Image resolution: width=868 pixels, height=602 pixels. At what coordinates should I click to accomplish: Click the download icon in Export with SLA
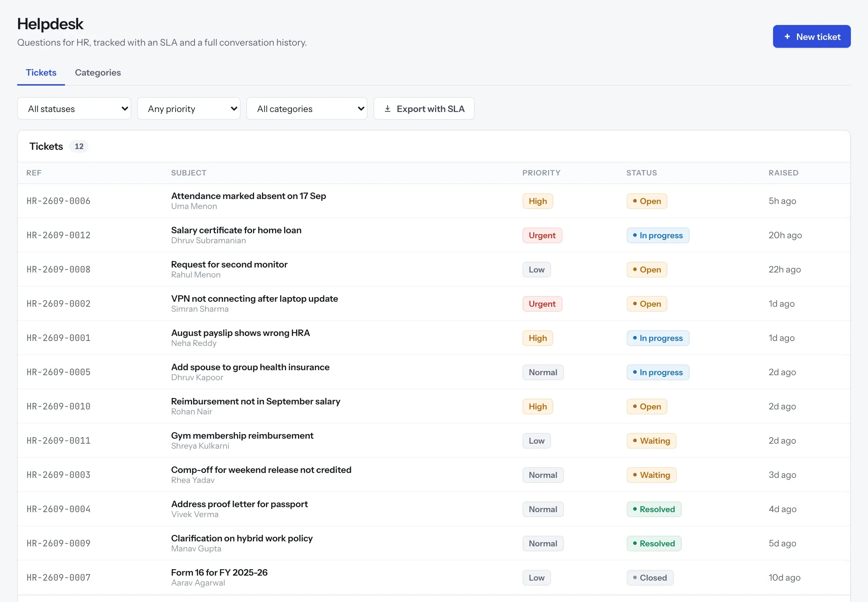pos(387,109)
